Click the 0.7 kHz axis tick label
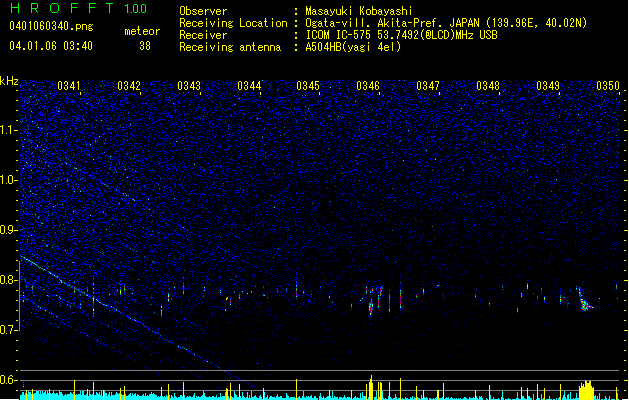 click(9, 329)
